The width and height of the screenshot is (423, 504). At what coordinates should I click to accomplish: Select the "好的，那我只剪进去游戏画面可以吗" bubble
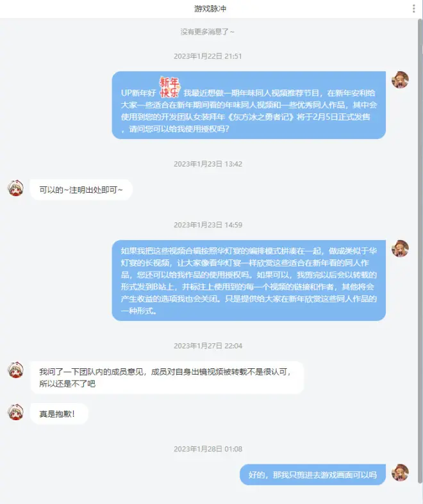pos(313,475)
